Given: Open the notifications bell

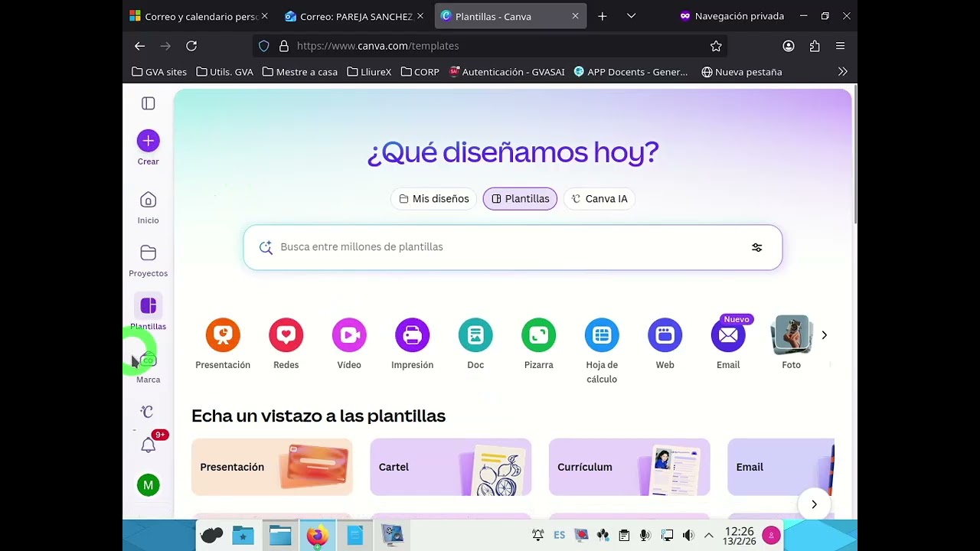Looking at the screenshot, I should [149, 445].
